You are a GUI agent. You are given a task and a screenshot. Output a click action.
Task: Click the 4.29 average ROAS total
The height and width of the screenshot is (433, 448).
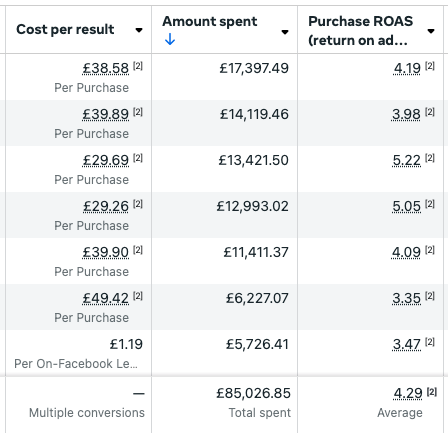(x=408, y=393)
